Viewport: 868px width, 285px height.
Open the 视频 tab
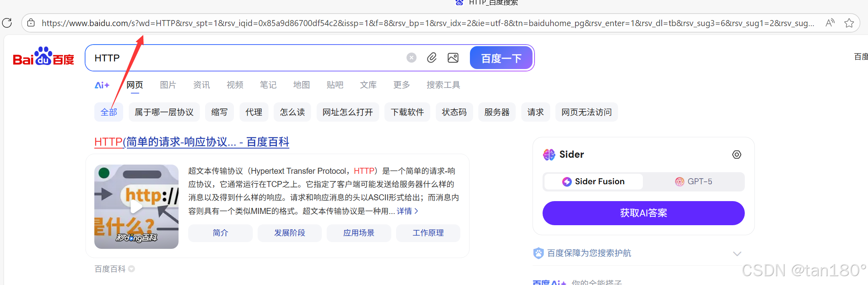click(x=235, y=85)
